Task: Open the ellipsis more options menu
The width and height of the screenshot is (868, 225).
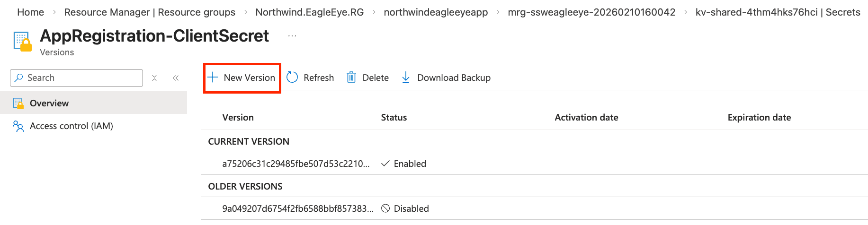Action: pos(292,36)
